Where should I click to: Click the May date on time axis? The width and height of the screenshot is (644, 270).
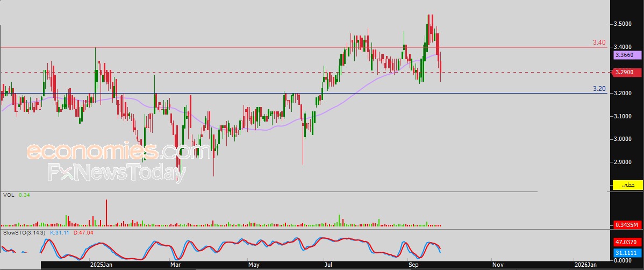[253, 265]
